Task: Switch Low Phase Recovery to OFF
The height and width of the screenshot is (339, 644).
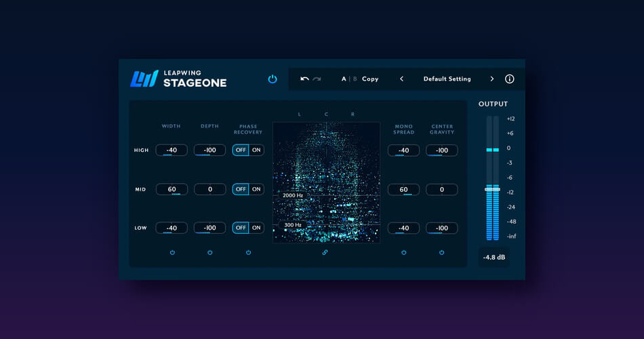Action: (x=241, y=228)
